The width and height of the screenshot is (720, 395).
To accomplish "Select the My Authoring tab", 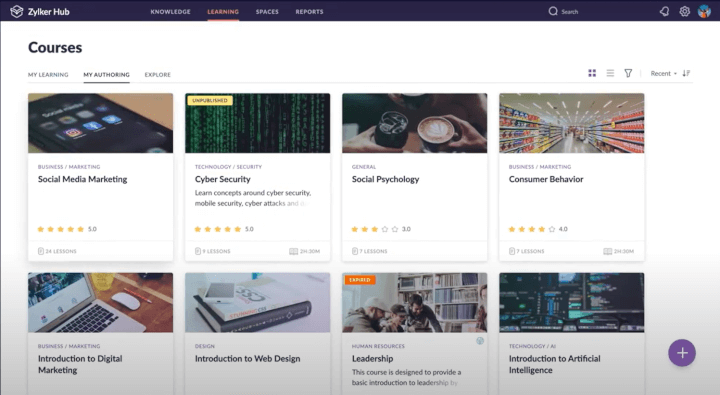I will coord(107,74).
